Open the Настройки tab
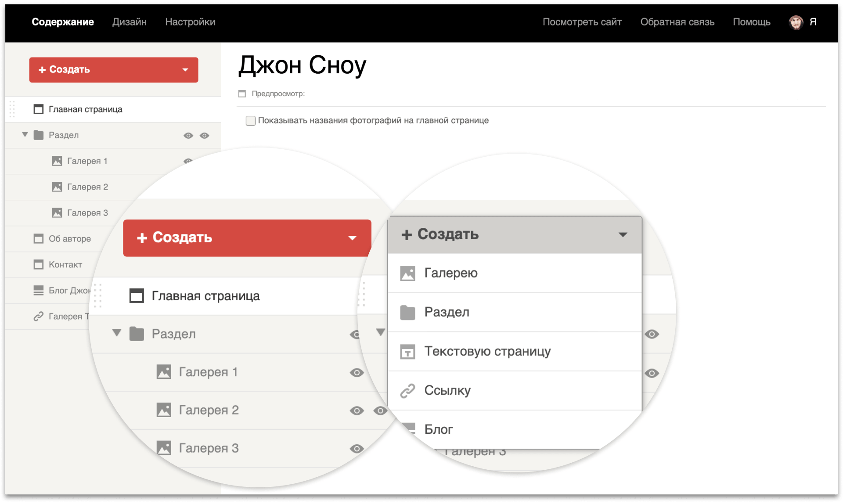Image resolution: width=843 pixels, height=504 pixels. [190, 22]
